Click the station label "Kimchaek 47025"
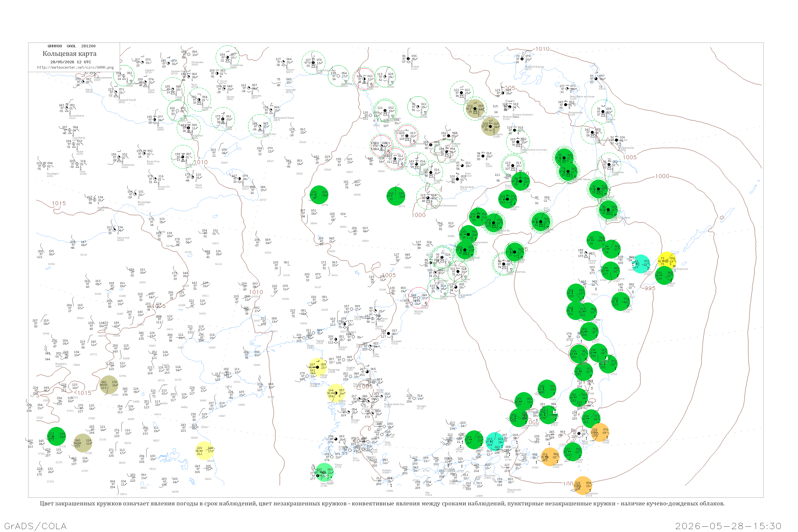Image resolution: width=798 pixels, height=532 pixels. tap(396, 342)
